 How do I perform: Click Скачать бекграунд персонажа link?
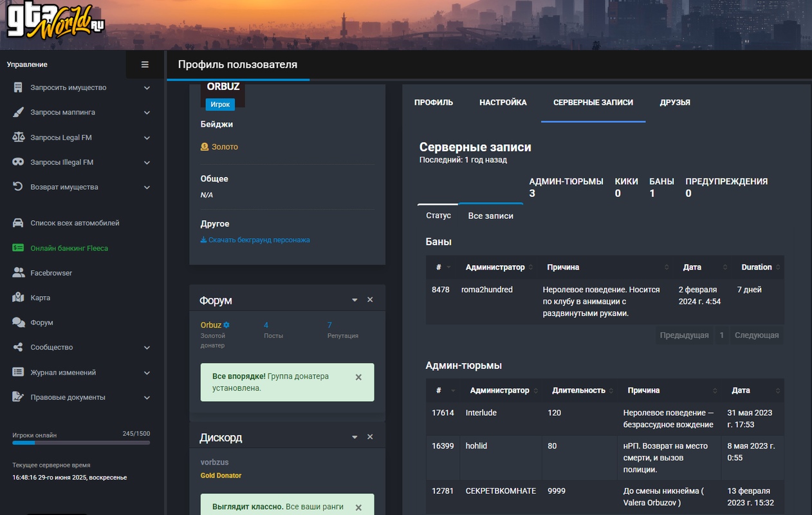pyautogui.click(x=255, y=240)
